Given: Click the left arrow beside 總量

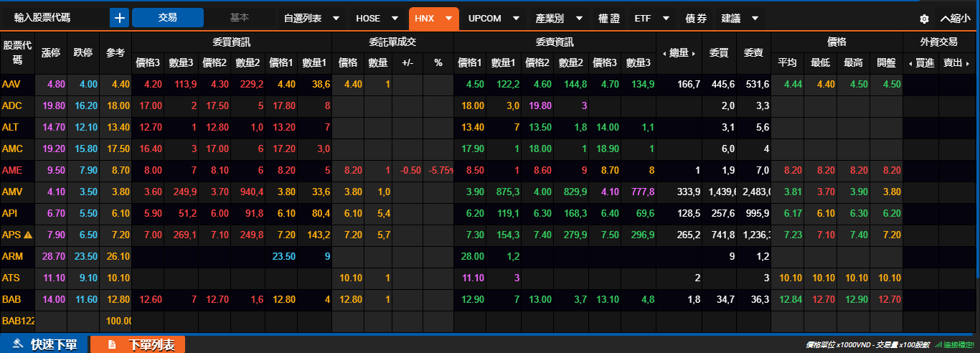Looking at the screenshot, I should tap(664, 52).
